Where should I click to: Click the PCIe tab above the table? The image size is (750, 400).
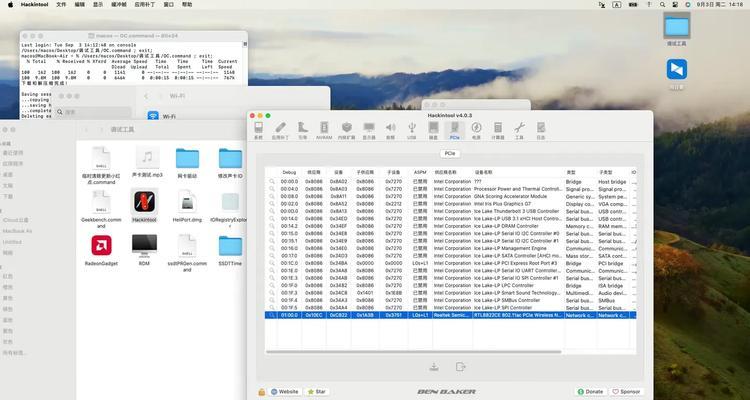pos(450,154)
